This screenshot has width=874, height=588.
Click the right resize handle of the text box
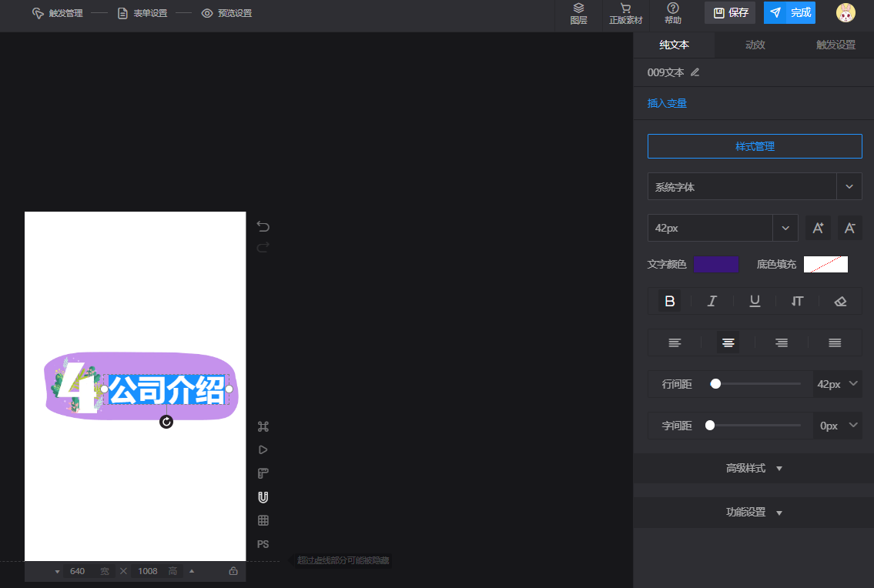[x=229, y=389]
